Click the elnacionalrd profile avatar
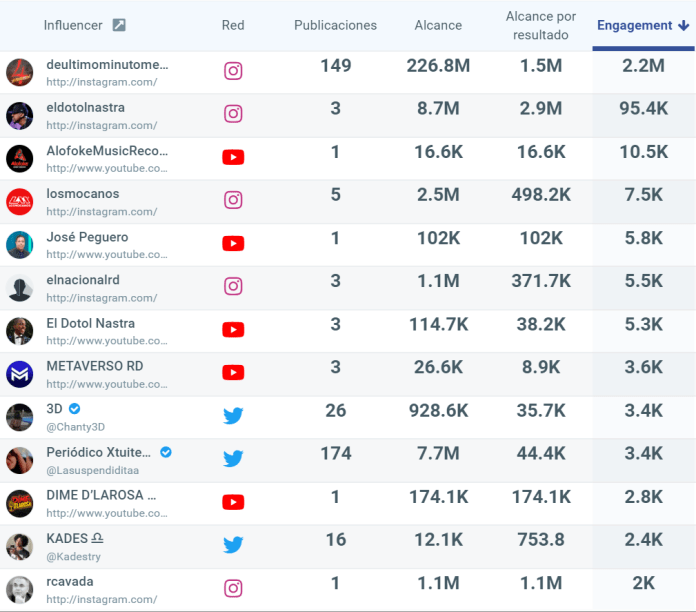696x612 pixels. tap(20, 288)
